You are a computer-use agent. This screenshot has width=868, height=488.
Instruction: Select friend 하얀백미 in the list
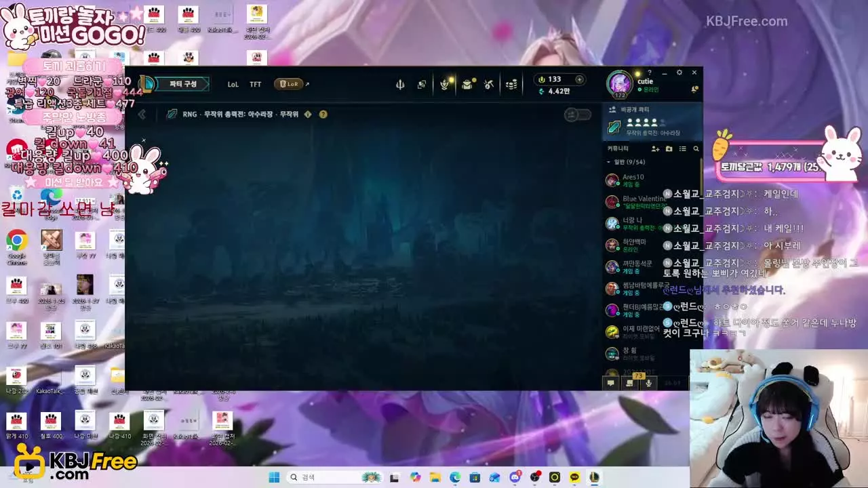(652, 245)
